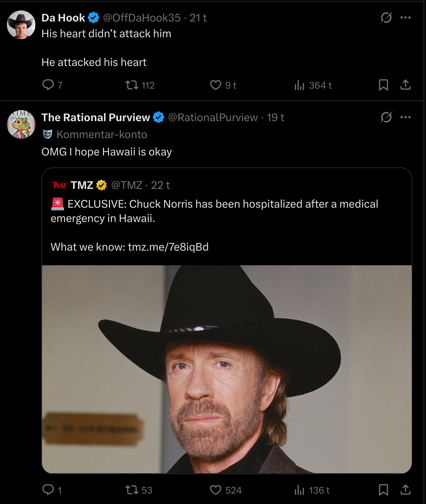Viewport: 426px width, 504px height.
Task: Open more options for Da Hook's tweet
Action: coord(405,18)
